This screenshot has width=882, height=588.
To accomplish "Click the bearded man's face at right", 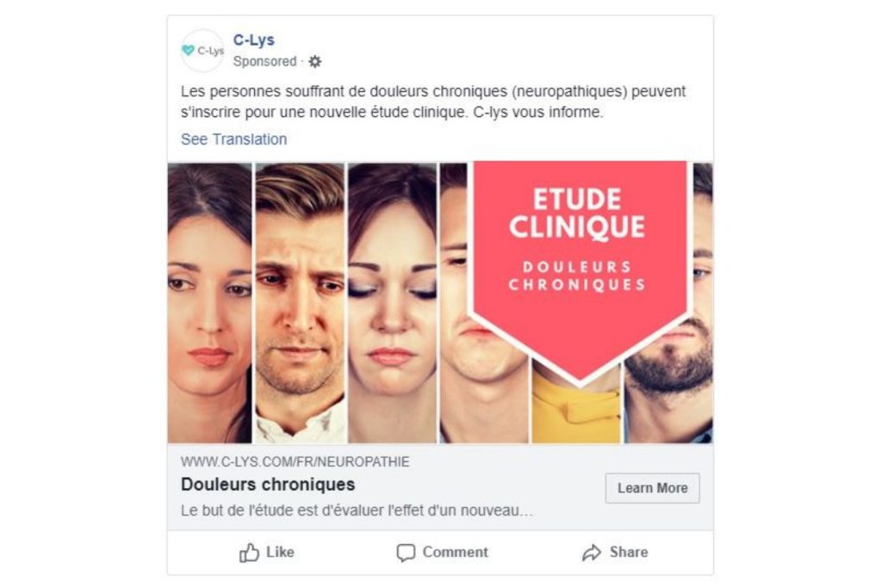I will pyautogui.click(x=669, y=349).
